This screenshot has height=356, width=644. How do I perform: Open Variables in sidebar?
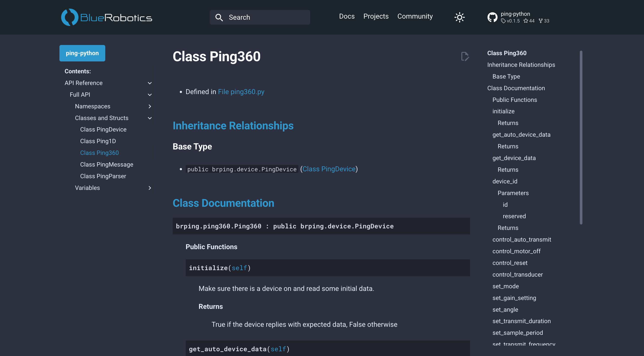click(87, 188)
